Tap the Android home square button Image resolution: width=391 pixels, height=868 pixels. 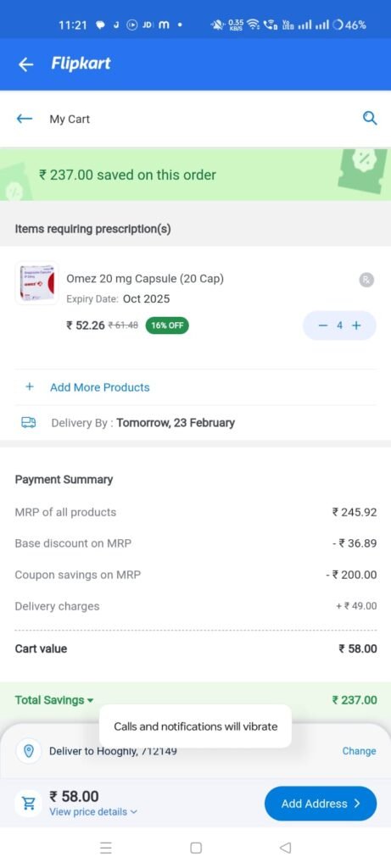tap(196, 848)
